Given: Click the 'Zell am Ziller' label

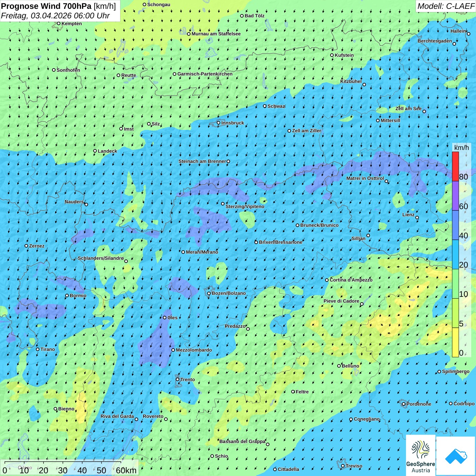Looking at the screenshot, I should coord(307,131).
